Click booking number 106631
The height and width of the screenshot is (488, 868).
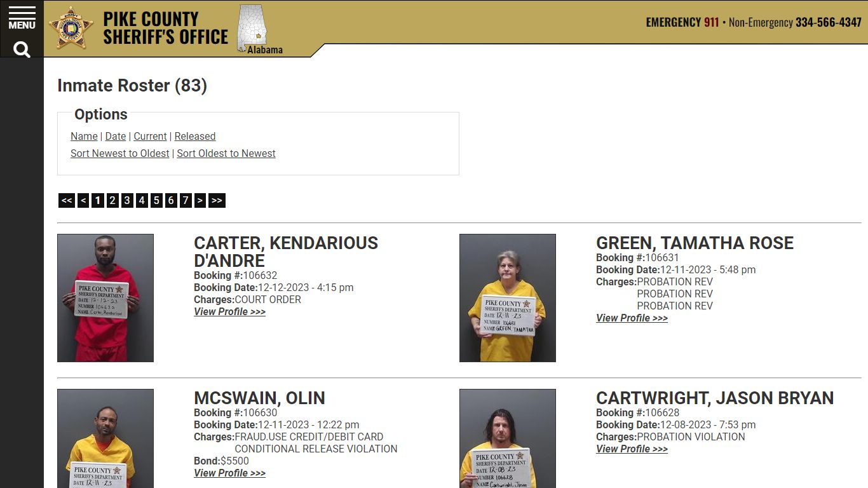coord(662,257)
